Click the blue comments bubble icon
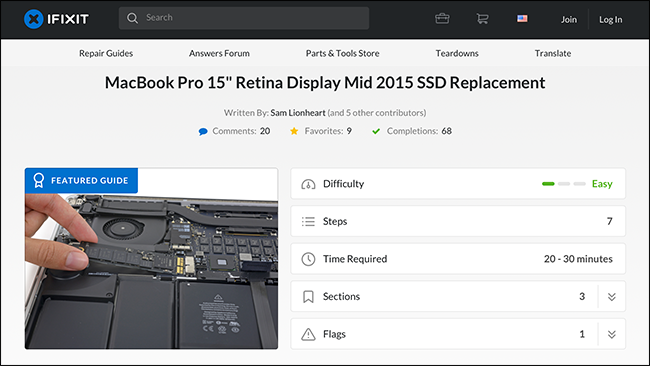The image size is (650, 366). (203, 132)
